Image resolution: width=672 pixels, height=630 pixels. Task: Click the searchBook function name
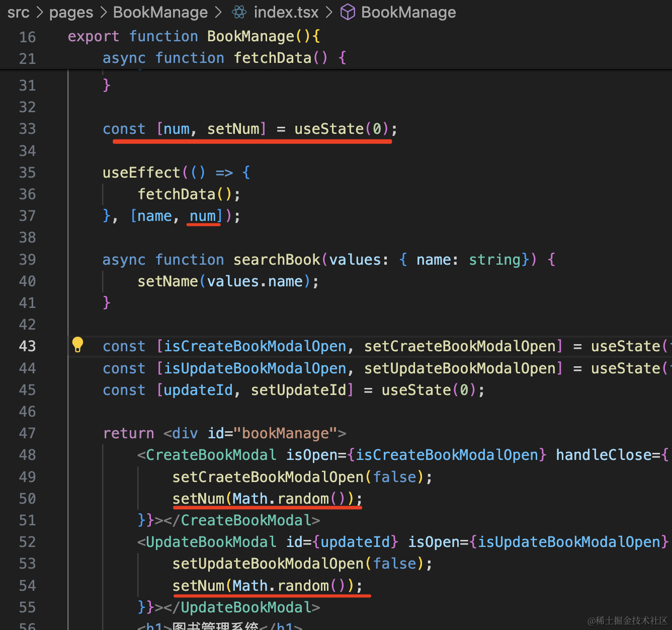[x=277, y=260]
